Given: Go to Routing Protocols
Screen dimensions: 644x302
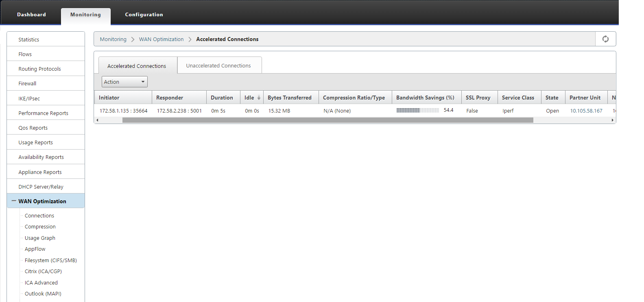Looking at the screenshot, I should (x=46, y=69).
